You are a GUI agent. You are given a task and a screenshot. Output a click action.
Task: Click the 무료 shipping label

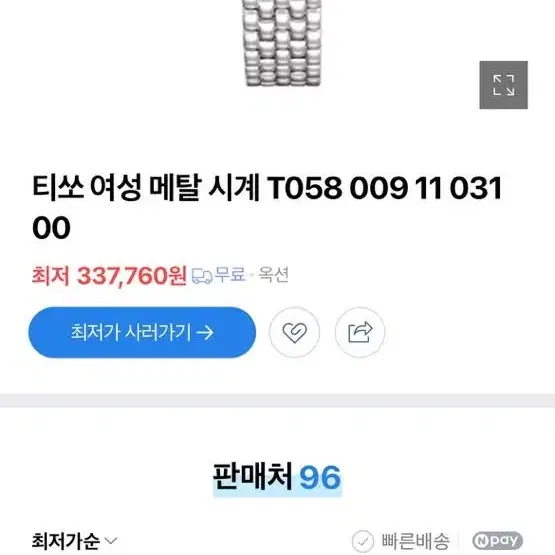coord(230,275)
